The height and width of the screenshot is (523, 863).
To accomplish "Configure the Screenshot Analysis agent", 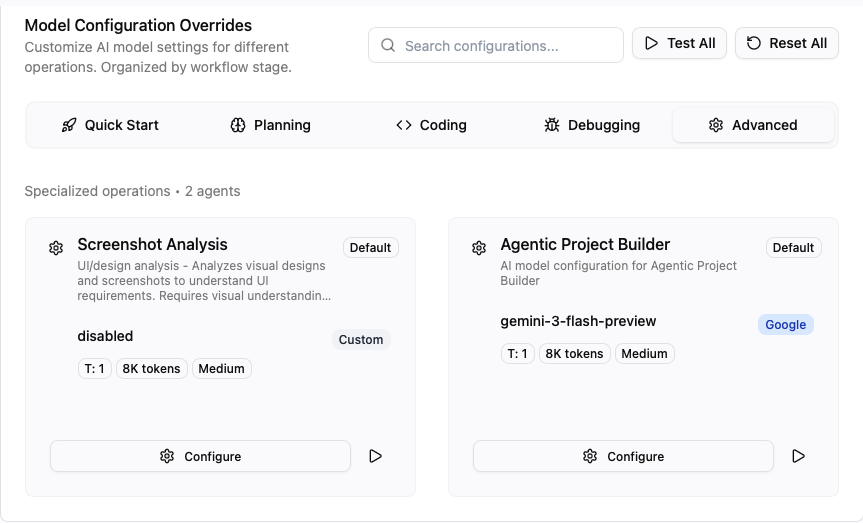I will coord(200,456).
